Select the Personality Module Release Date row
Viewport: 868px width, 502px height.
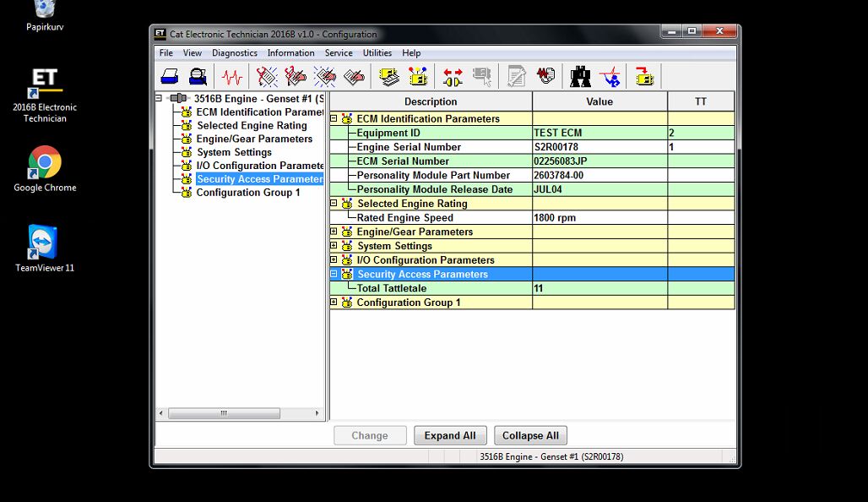pos(532,189)
